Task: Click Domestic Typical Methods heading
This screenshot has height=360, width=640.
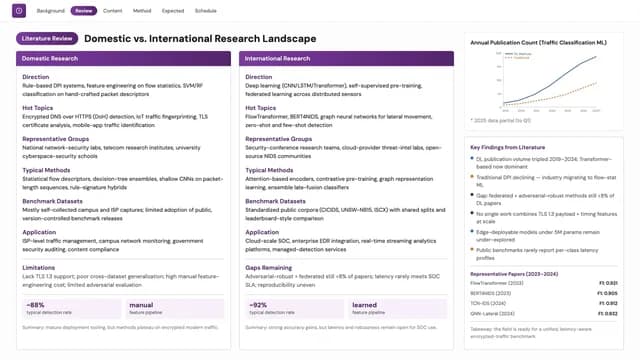Action: click(46, 170)
